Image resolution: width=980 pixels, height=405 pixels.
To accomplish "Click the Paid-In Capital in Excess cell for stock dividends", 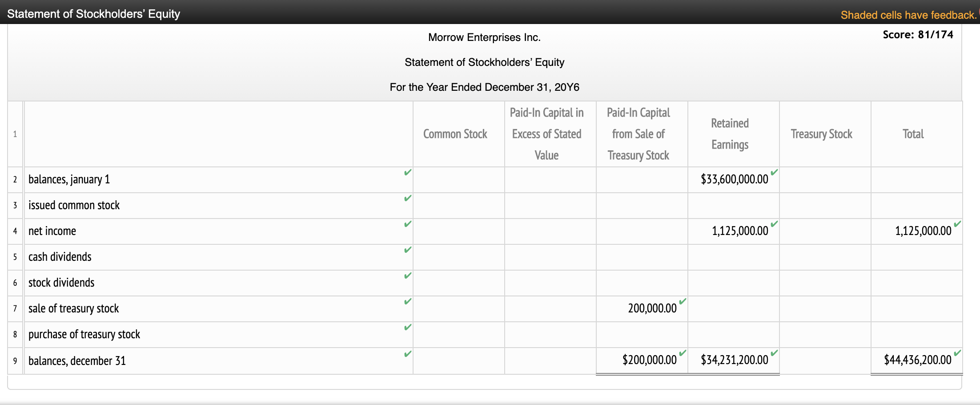I will click(x=550, y=283).
